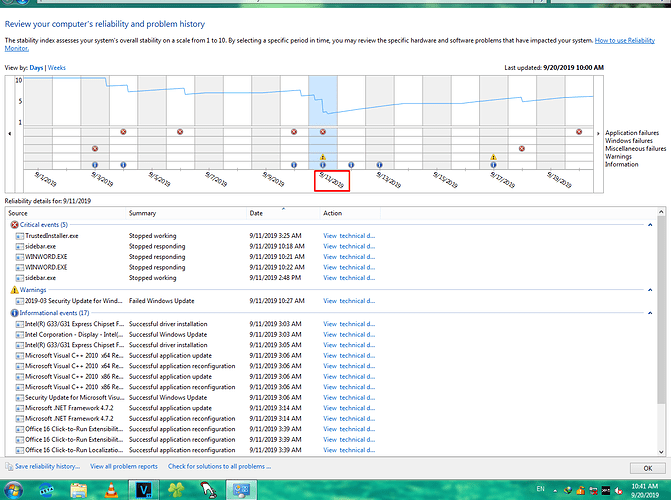671x500 pixels.
Task: Click the taskbar clock showing 10:41 AM
Action: (x=644, y=491)
